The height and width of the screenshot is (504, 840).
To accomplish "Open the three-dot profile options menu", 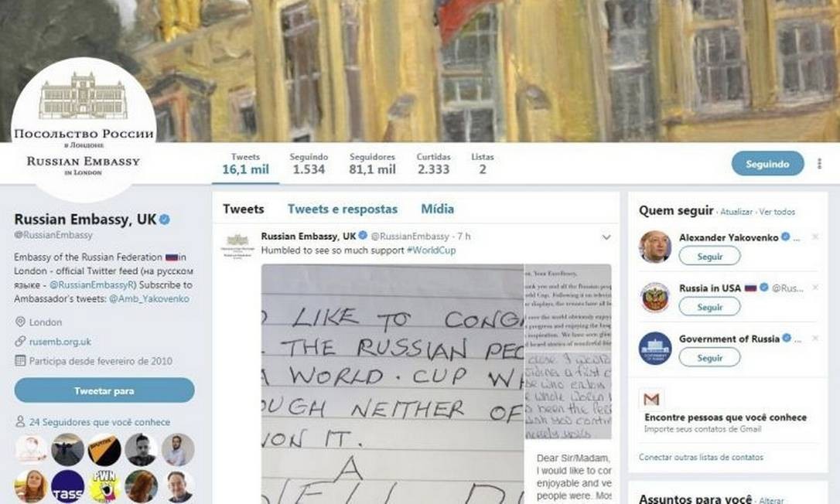I will pos(819,164).
